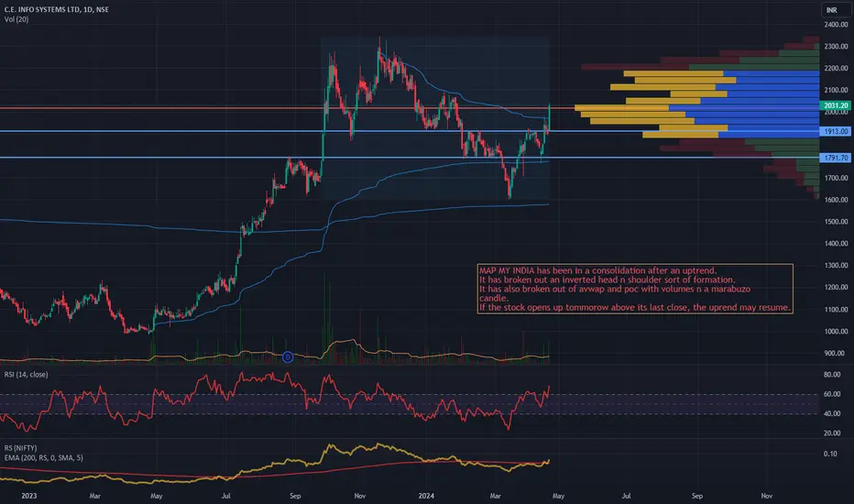Viewport: 854px width, 504px height.
Task: Click the blue dividend marker on volume pane
Action: click(x=288, y=357)
